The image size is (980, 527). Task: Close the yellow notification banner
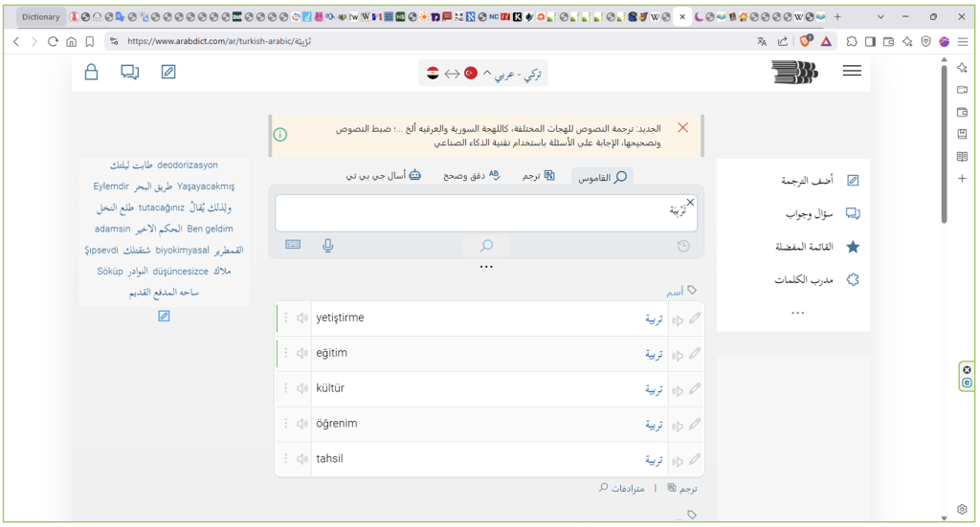pyautogui.click(x=682, y=128)
